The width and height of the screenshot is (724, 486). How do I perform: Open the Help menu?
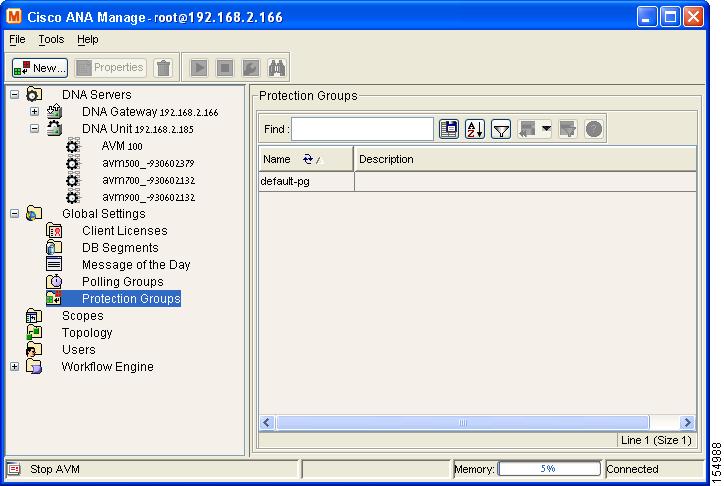tap(88, 39)
